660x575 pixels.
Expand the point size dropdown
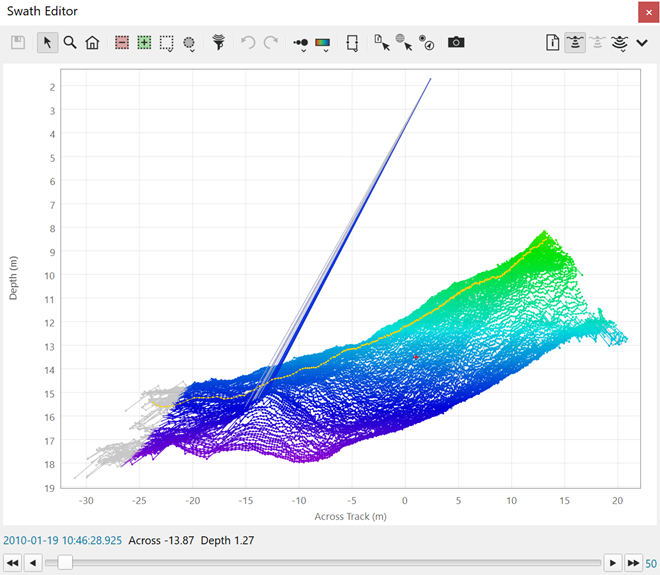[x=300, y=45]
